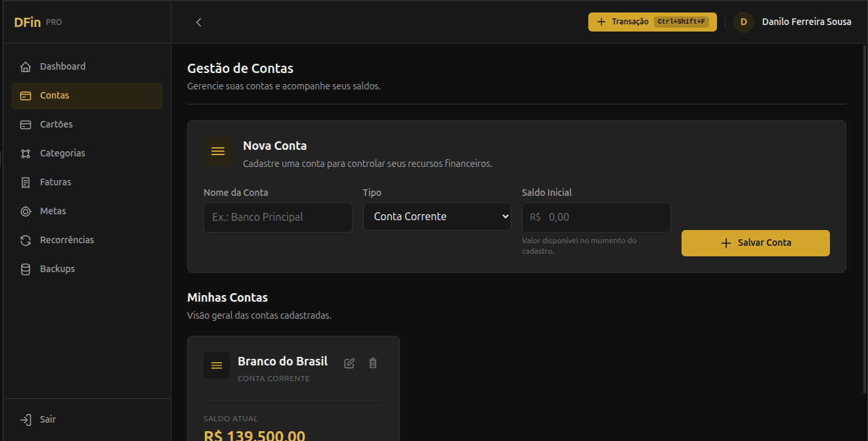This screenshot has width=868, height=441.
Task: Click the Gestão de Contas heading
Action: click(240, 68)
